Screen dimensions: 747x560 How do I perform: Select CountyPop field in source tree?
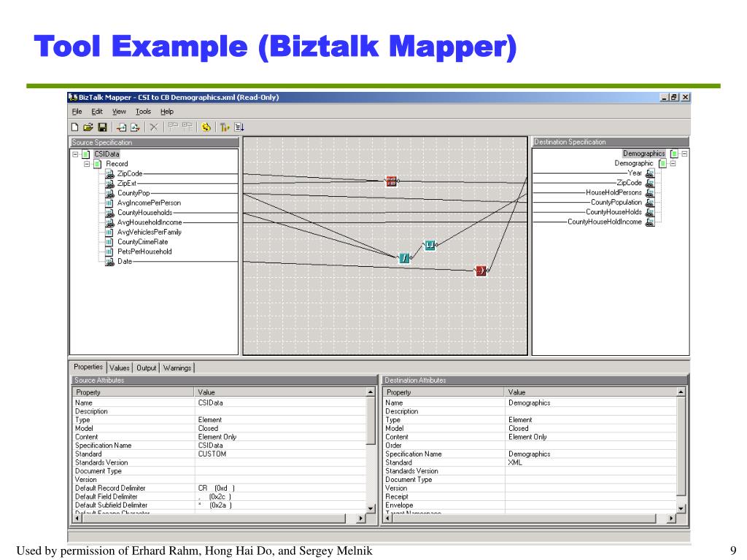pos(133,192)
